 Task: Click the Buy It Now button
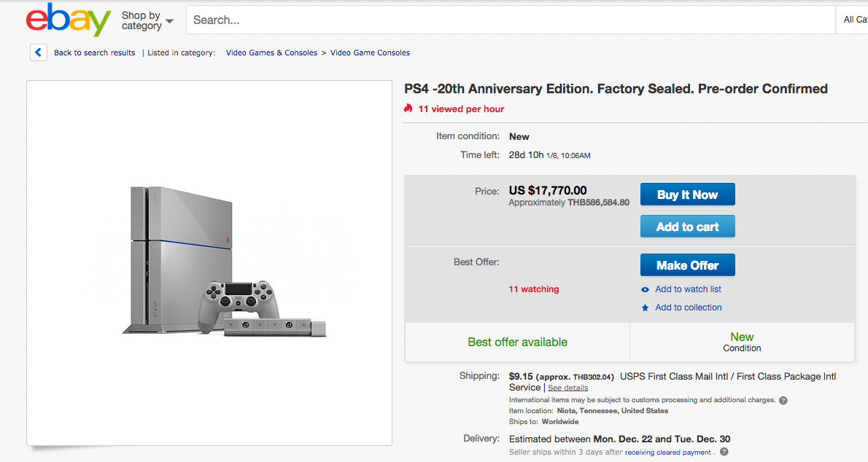[x=687, y=195]
